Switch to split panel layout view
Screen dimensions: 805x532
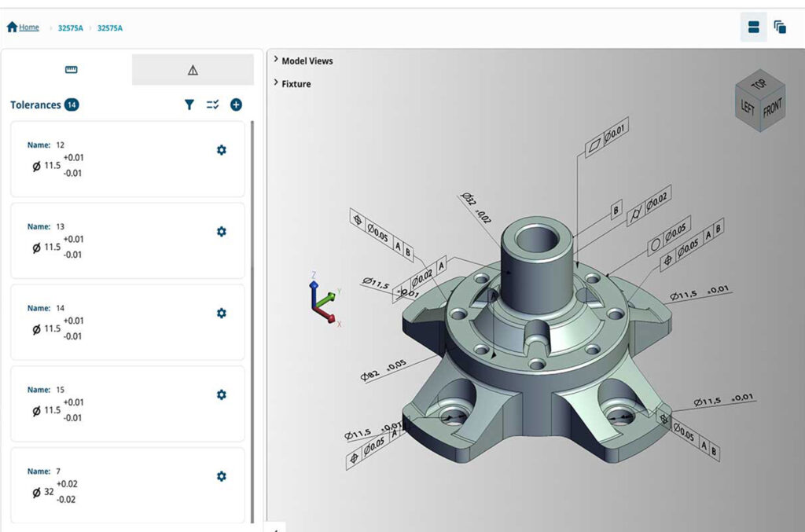point(753,28)
